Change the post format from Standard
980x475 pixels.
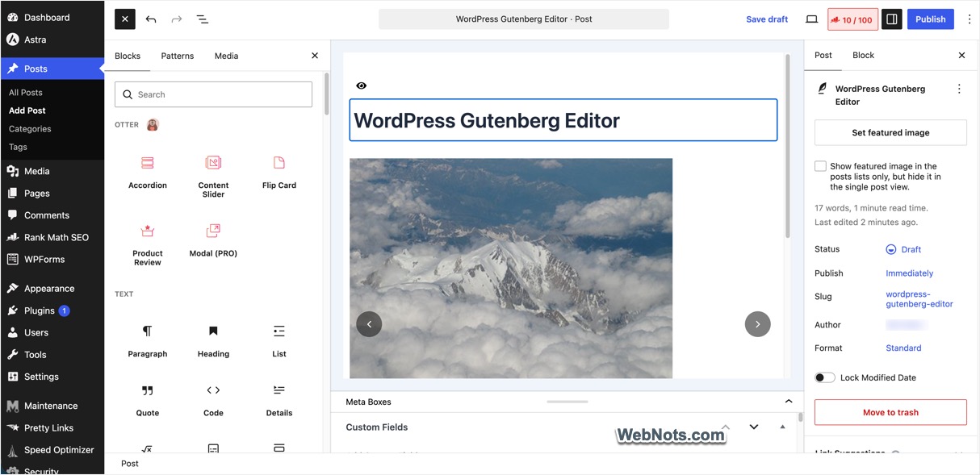903,348
